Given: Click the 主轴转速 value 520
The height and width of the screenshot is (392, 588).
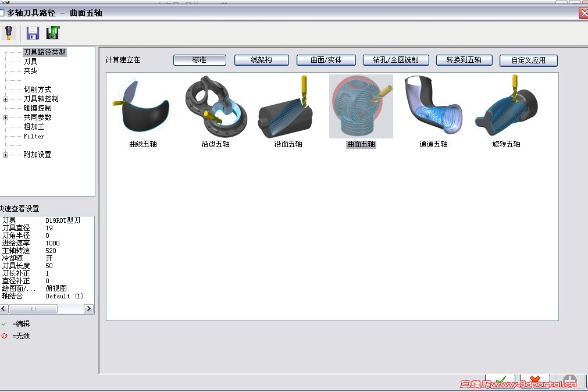Looking at the screenshot, I should tap(51, 251).
